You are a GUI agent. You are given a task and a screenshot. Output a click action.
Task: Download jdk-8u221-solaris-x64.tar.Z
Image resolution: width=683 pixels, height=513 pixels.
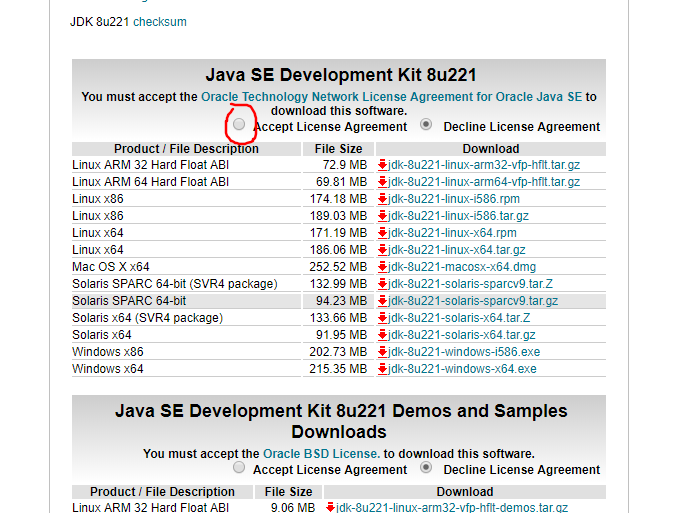[x=459, y=318]
